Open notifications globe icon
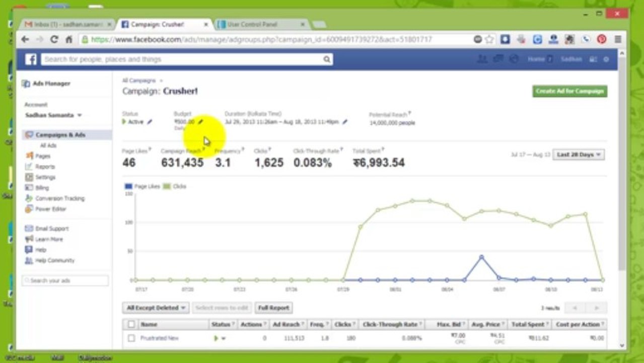Screen dimensions: 644x363 (514, 59)
